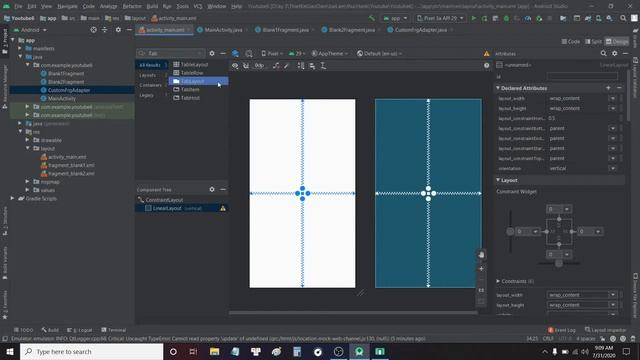Select TabLayout in palette list

click(199, 81)
